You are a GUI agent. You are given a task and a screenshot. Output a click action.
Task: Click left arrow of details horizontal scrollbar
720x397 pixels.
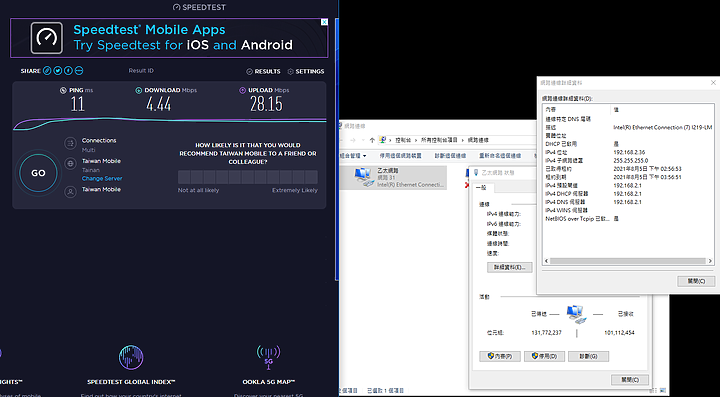546,261
